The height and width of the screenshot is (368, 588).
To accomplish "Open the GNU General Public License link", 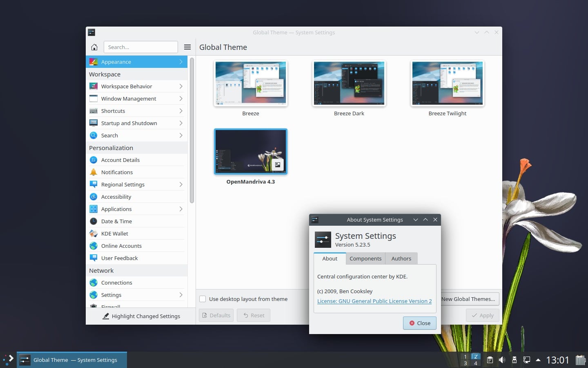I will coord(374,301).
